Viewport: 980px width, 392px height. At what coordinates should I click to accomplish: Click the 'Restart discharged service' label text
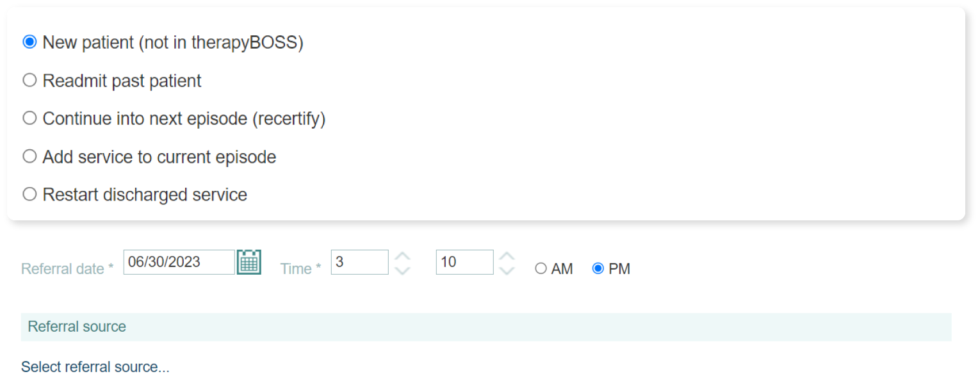point(145,195)
